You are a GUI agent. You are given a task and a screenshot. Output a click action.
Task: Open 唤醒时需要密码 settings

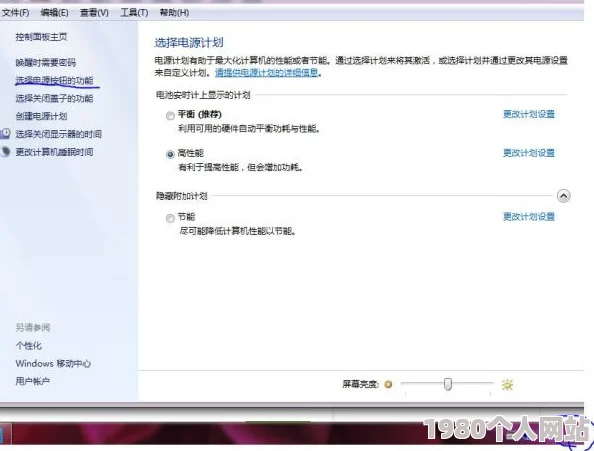[x=45, y=62]
